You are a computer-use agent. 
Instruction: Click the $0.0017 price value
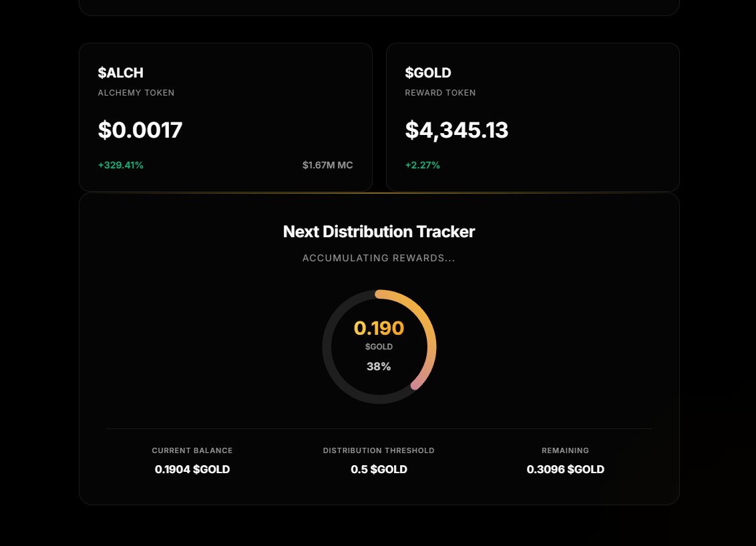click(x=140, y=130)
